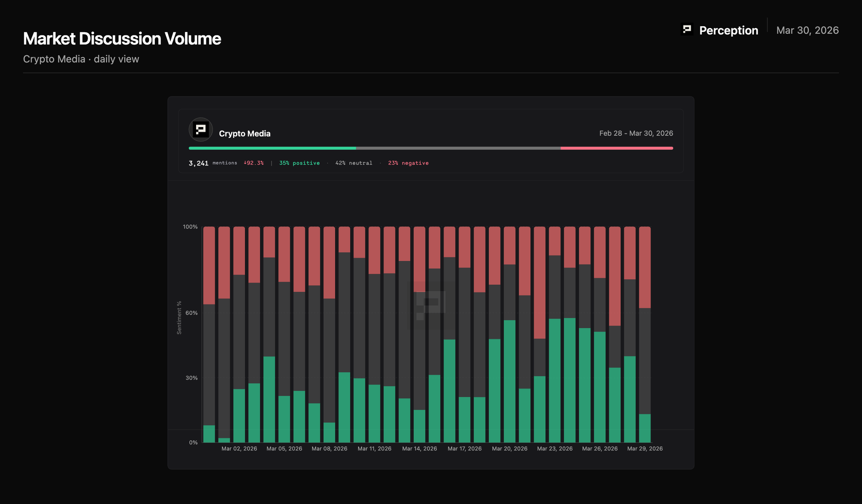Click the red negative segment of sentiment bar
The width and height of the screenshot is (862, 504).
coord(616,148)
